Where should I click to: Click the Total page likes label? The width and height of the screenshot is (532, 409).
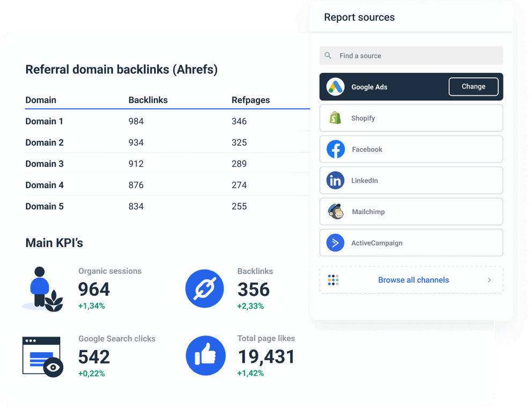click(x=267, y=338)
